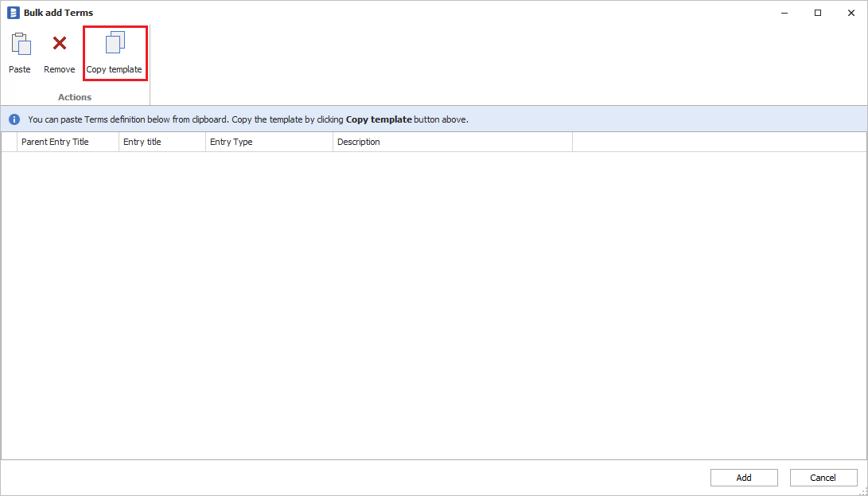Image resolution: width=868 pixels, height=496 pixels.
Task: Click the Entry Type column header
Action: pyautogui.click(x=269, y=142)
